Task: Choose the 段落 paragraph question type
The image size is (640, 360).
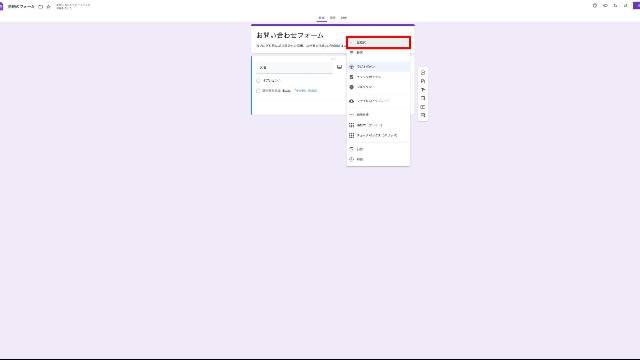Action: pos(378,53)
